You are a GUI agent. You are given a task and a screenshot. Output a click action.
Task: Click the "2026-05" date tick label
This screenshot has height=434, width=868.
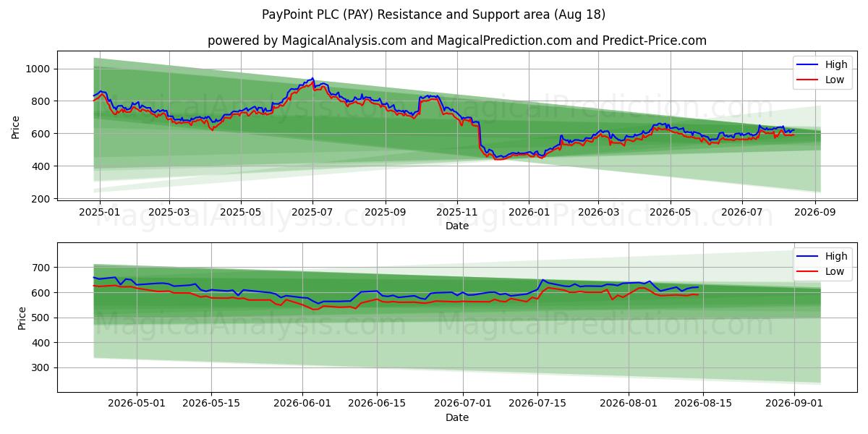670,213
